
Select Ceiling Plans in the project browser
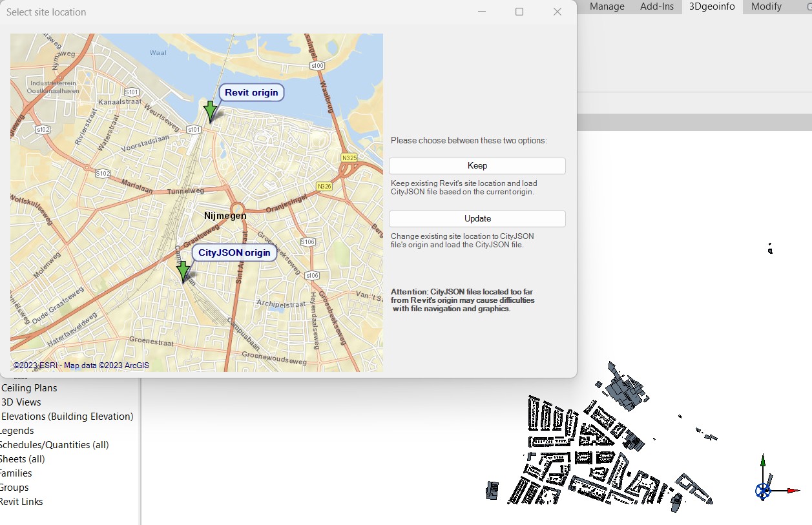coord(29,387)
